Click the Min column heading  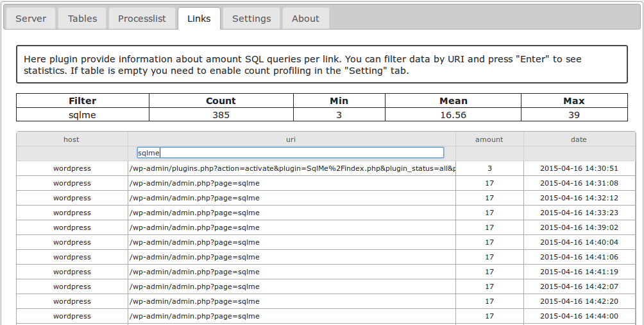pyautogui.click(x=339, y=101)
